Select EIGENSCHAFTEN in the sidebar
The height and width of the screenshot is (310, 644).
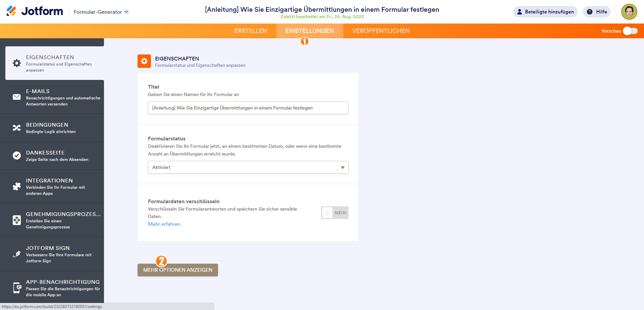(x=55, y=63)
